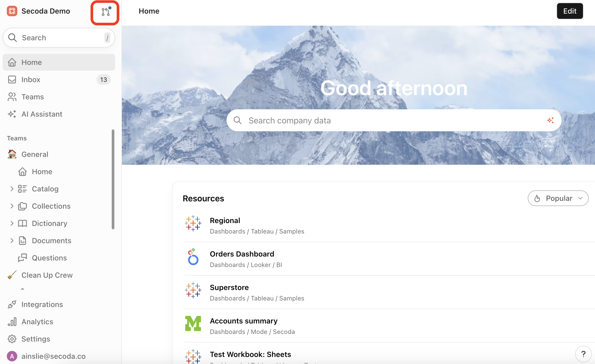Image resolution: width=595 pixels, height=364 pixels.
Task: Open AI Assistant from sidebar
Action: tap(42, 114)
